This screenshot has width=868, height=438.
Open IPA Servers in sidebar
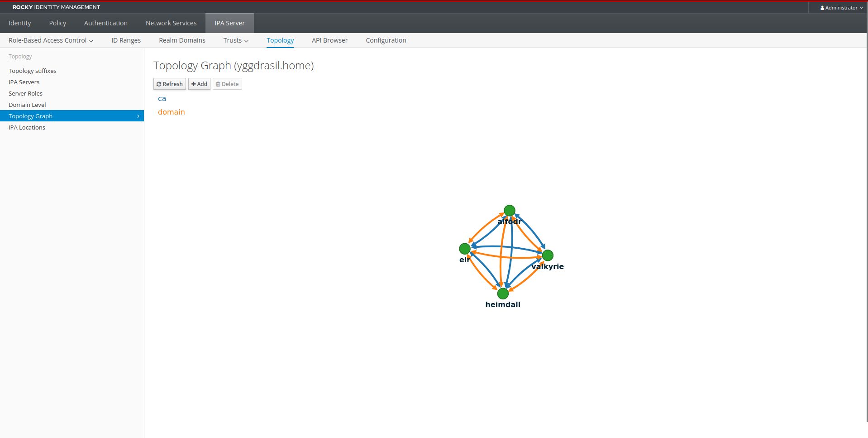(x=24, y=82)
